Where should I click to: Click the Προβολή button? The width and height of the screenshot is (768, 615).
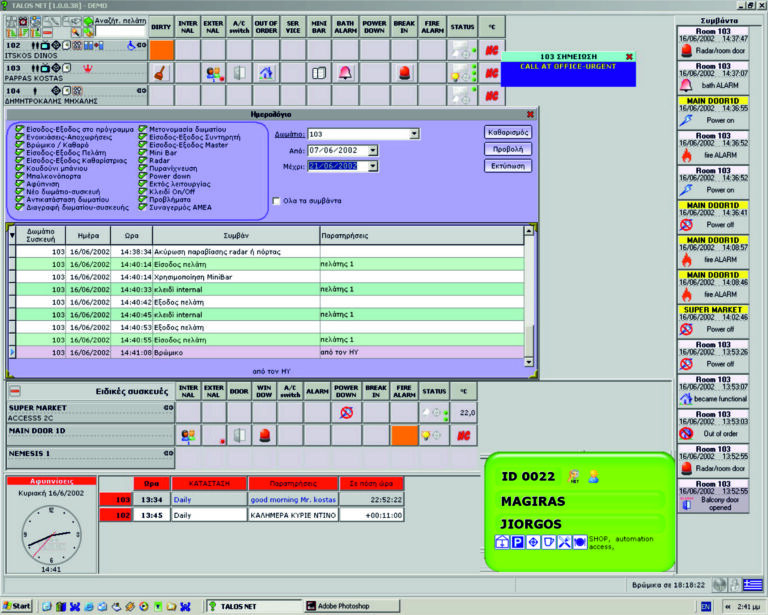[508, 147]
